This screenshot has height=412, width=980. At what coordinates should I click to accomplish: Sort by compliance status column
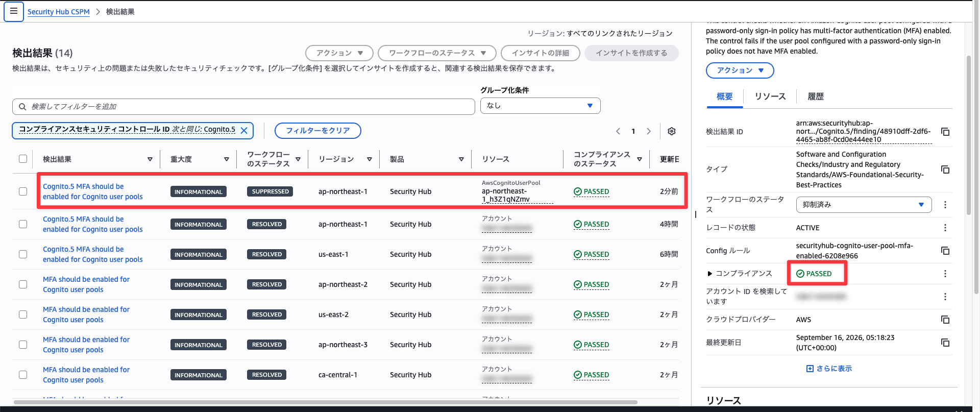640,159
